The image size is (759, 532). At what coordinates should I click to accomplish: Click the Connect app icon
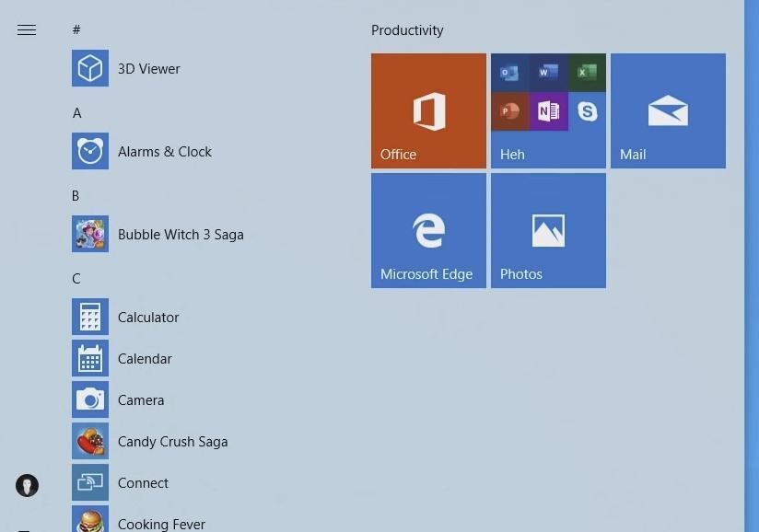(x=90, y=483)
